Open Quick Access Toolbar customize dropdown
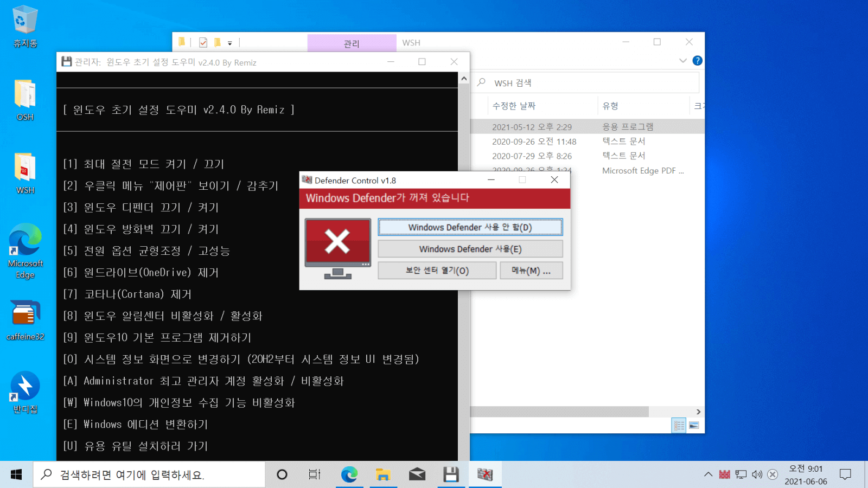Image resolution: width=868 pixels, height=488 pixels. (230, 43)
